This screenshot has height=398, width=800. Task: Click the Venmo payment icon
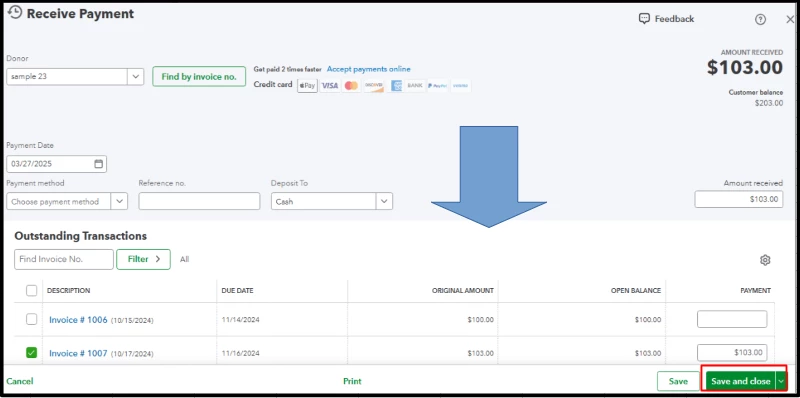[460, 86]
